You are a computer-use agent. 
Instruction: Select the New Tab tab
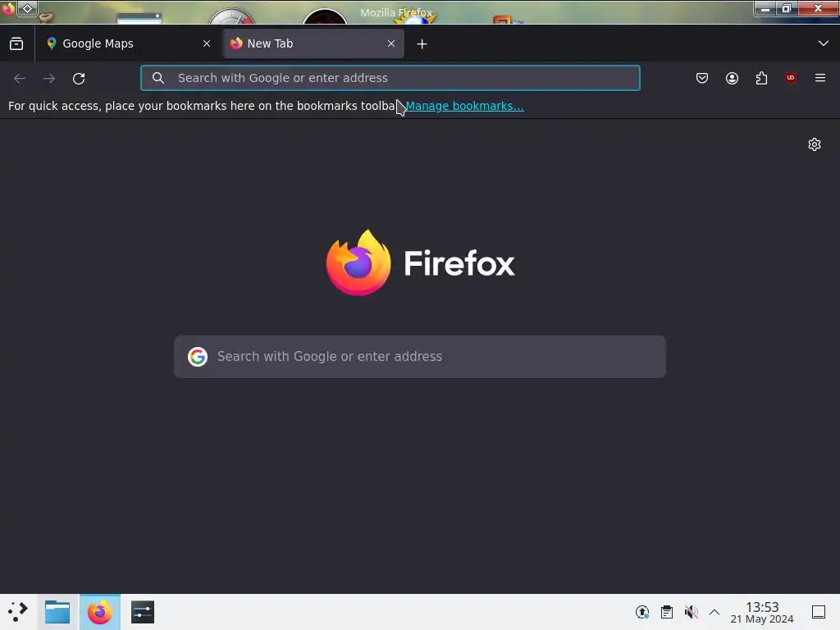[x=313, y=43]
